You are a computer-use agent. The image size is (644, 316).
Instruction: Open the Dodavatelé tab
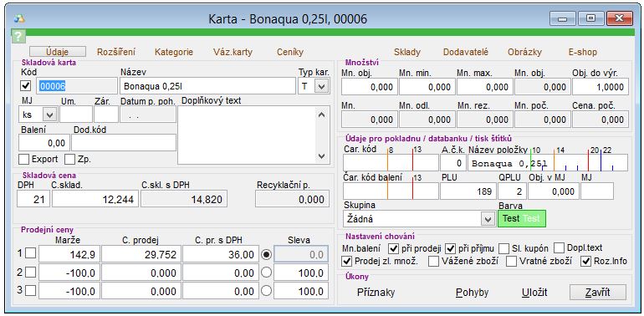(x=466, y=52)
